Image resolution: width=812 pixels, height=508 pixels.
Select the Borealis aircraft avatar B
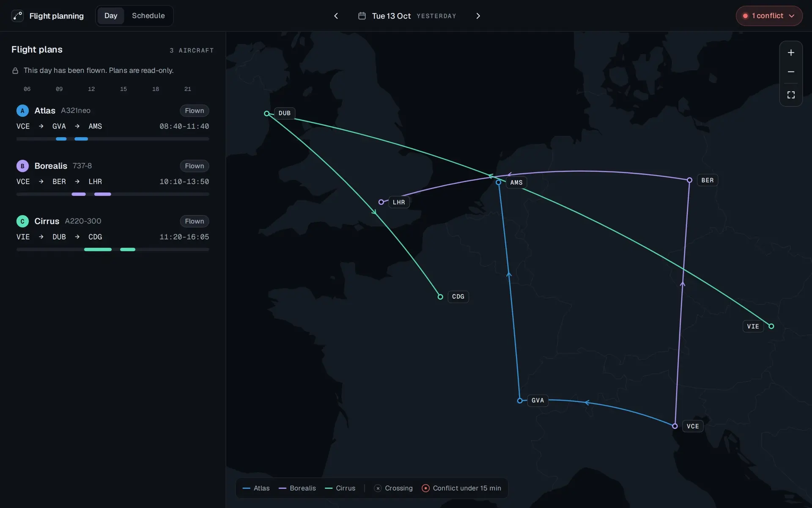click(x=22, y=166)
